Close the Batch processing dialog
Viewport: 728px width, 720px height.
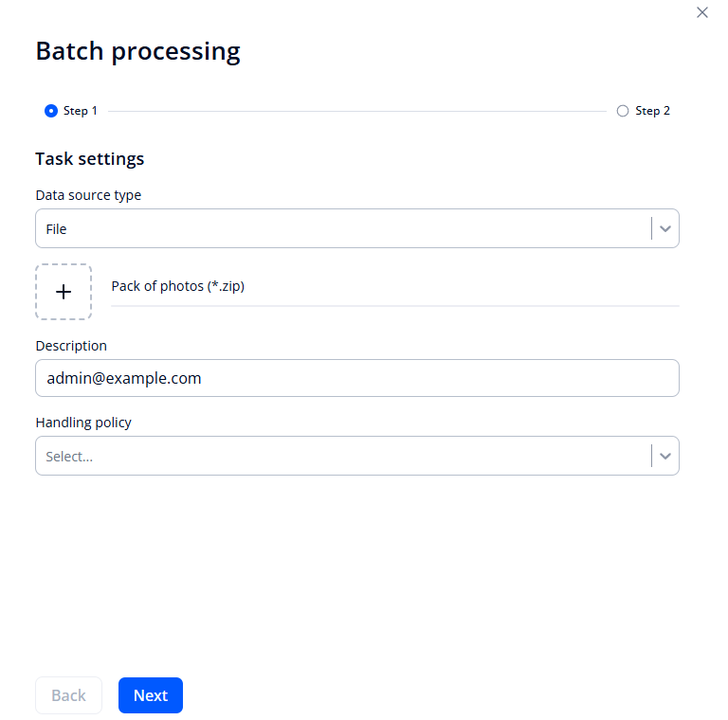702,12
